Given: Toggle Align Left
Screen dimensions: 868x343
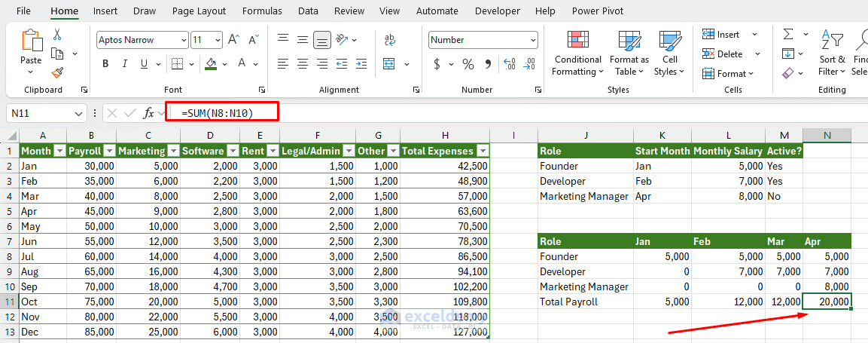Looking at the screenshot, I should click(283, 64).
